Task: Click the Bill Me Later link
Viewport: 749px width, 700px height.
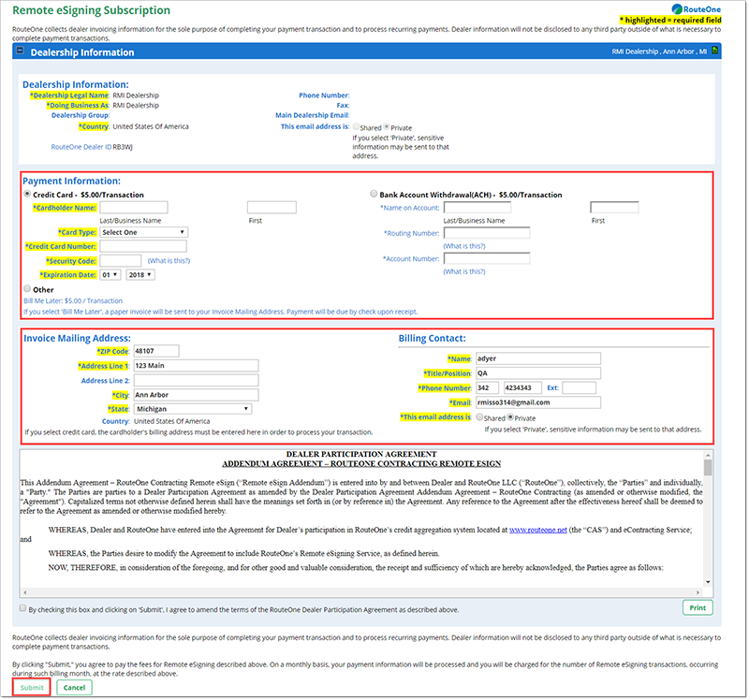Action: point(73,300)
